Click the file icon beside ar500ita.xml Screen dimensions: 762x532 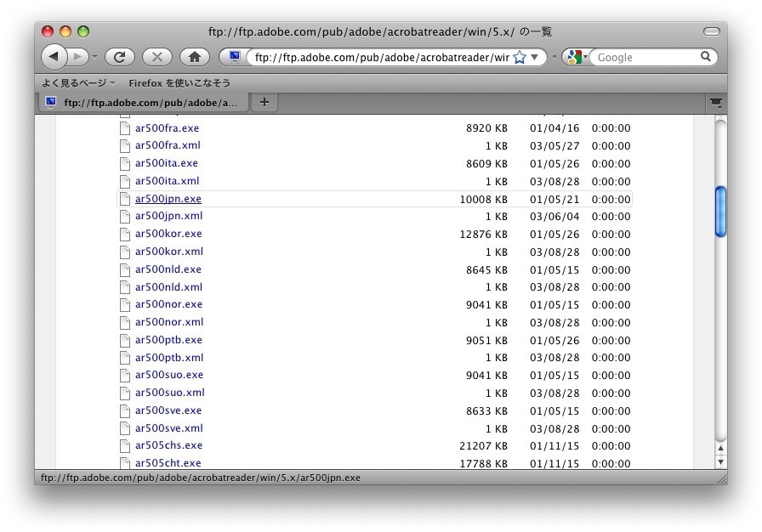[125, 181]
